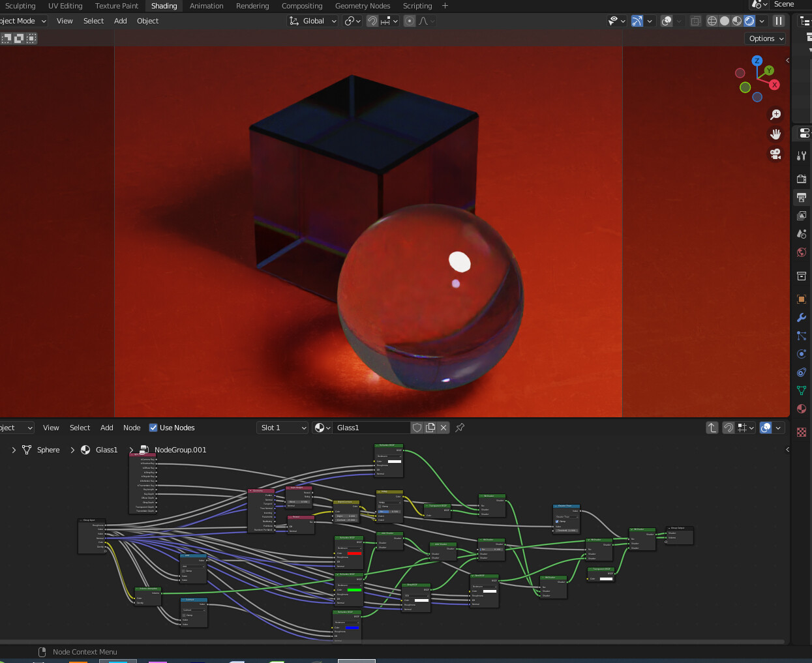Click the Glass1 material name field
The image size is (812, 663).
coord(372,427)
